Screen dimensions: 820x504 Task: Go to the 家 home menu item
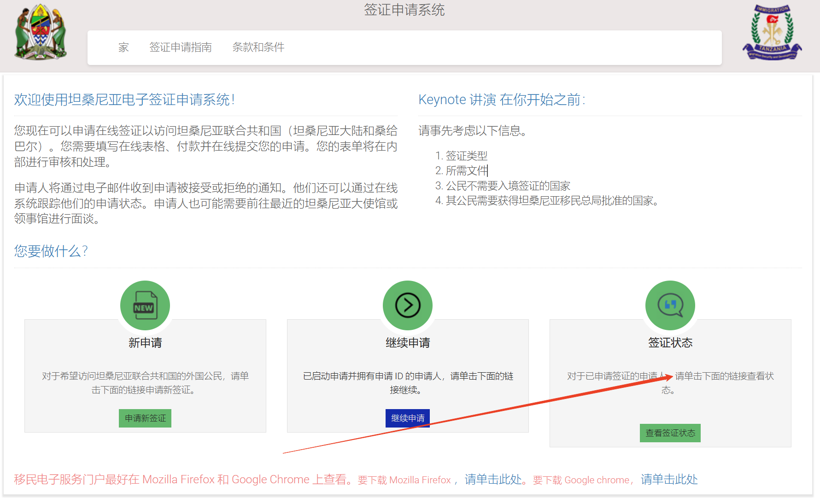pos(123,47)
